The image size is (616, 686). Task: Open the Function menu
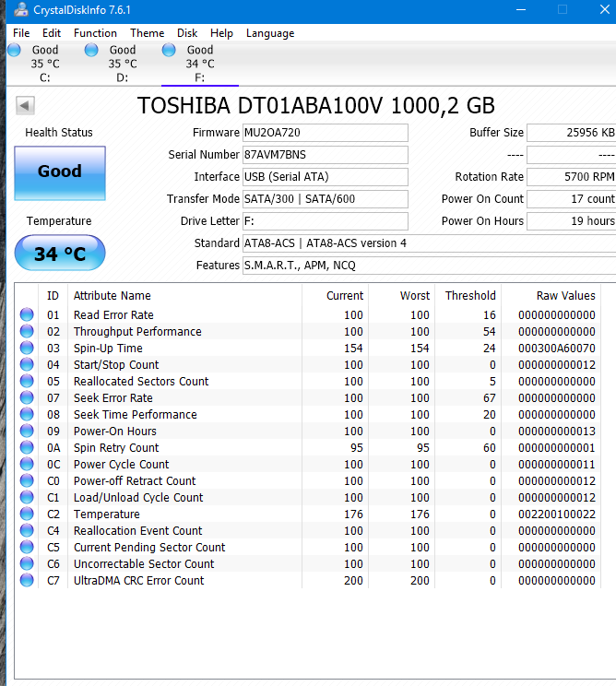click(95, 33)
